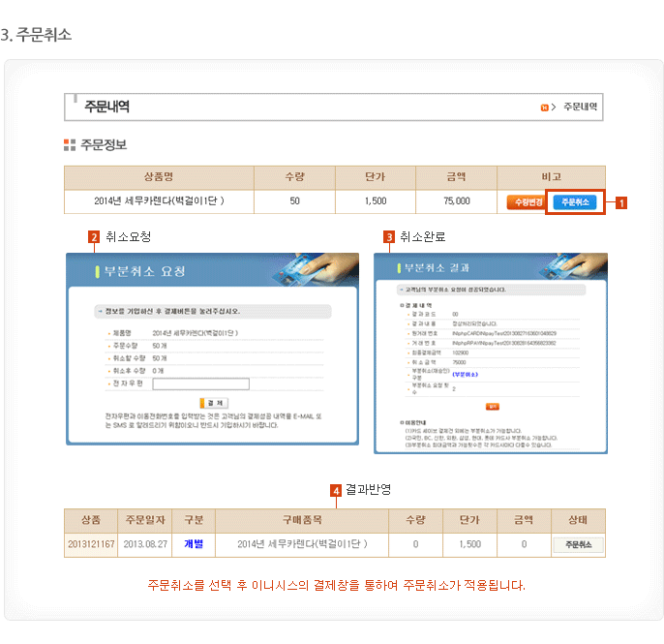Click the 구매품목 column header
The height and width of the screenshot is (644, 664).
pyautogui.click(x=302, y=520)
